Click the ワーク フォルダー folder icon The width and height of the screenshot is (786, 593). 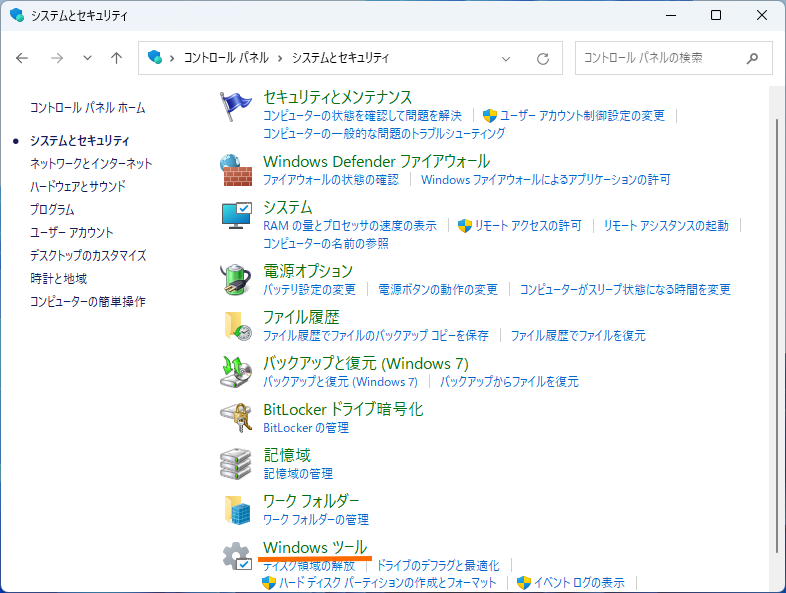pos(237,510)
